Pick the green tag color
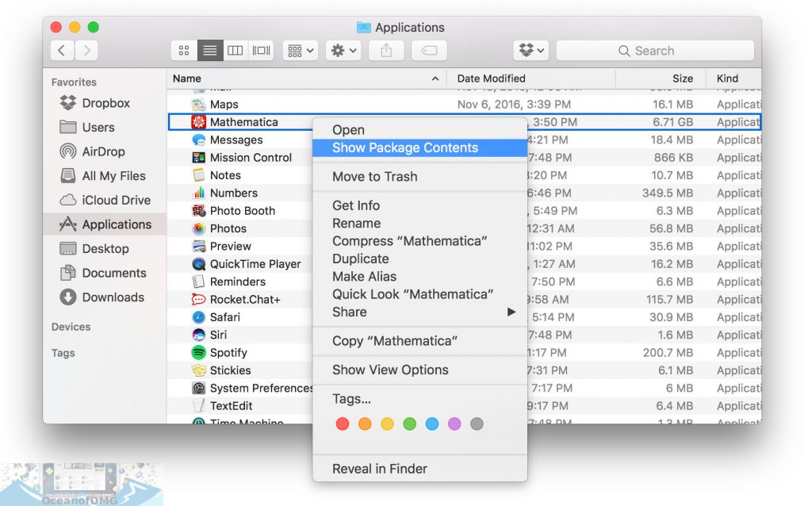 click(409, 424)
